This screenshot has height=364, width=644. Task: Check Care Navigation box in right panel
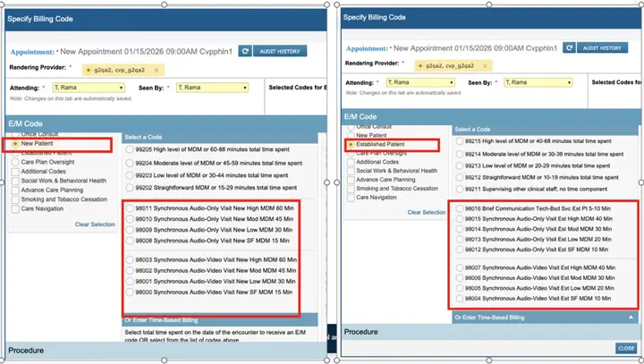tap(351, 197)
